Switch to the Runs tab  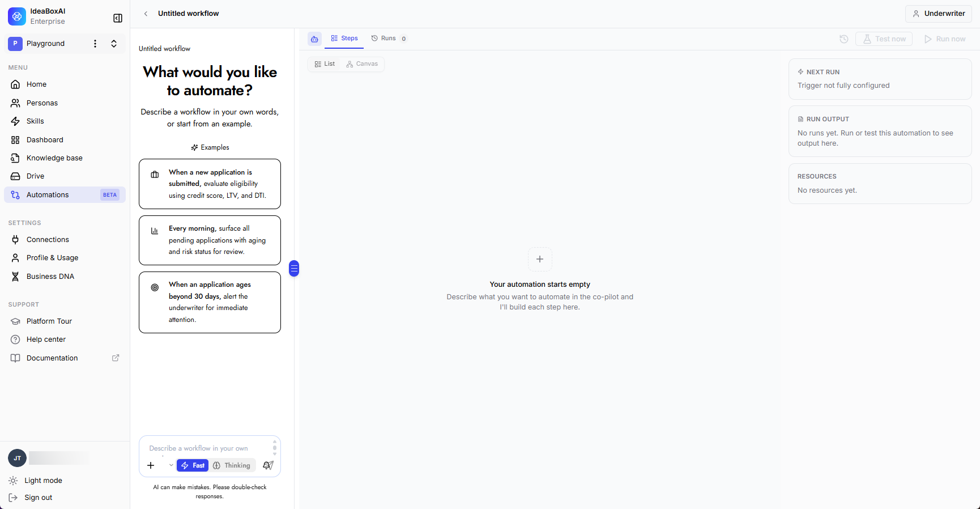click(389, 39)
